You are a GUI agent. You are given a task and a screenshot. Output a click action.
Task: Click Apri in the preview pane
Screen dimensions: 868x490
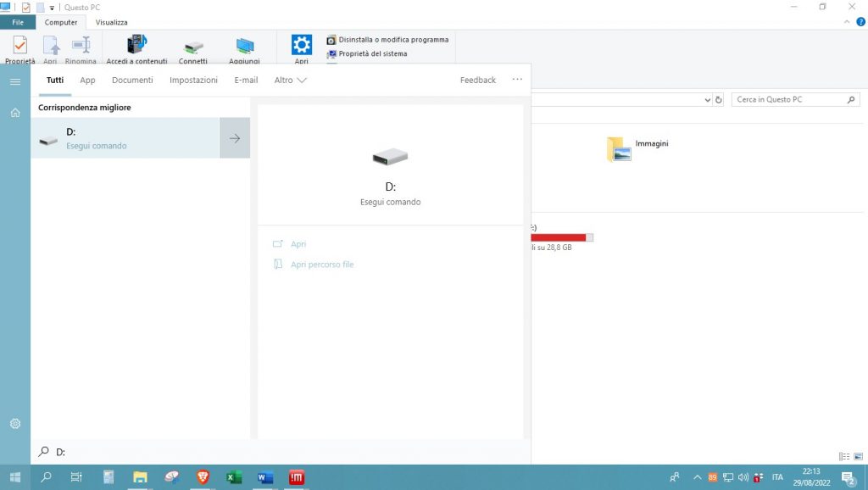[x=298, y=244]
